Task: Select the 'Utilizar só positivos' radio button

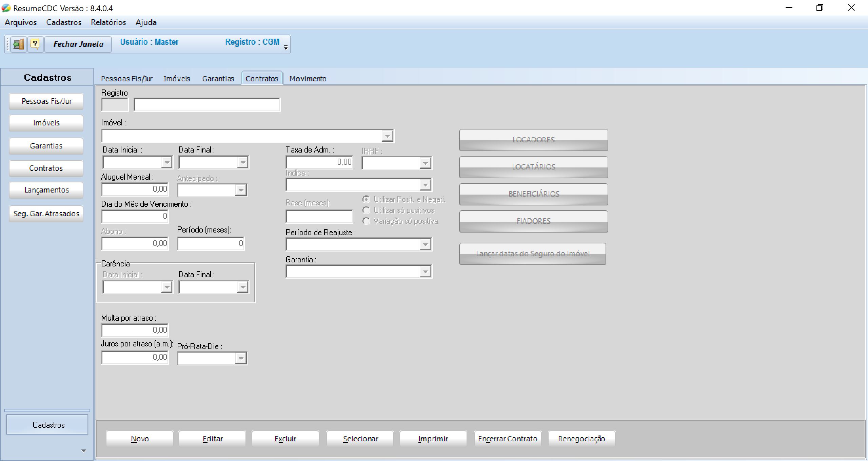Action: click(366, 211)
